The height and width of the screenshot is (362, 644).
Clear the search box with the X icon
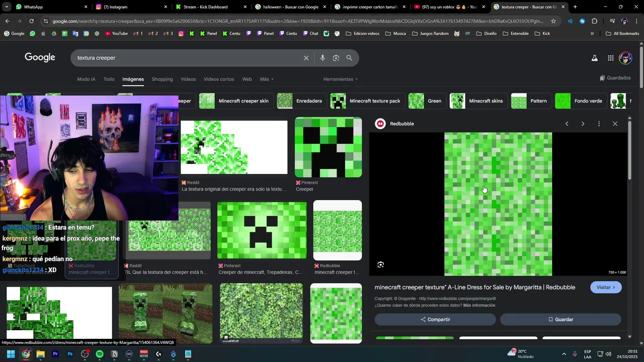coord(306,58)
